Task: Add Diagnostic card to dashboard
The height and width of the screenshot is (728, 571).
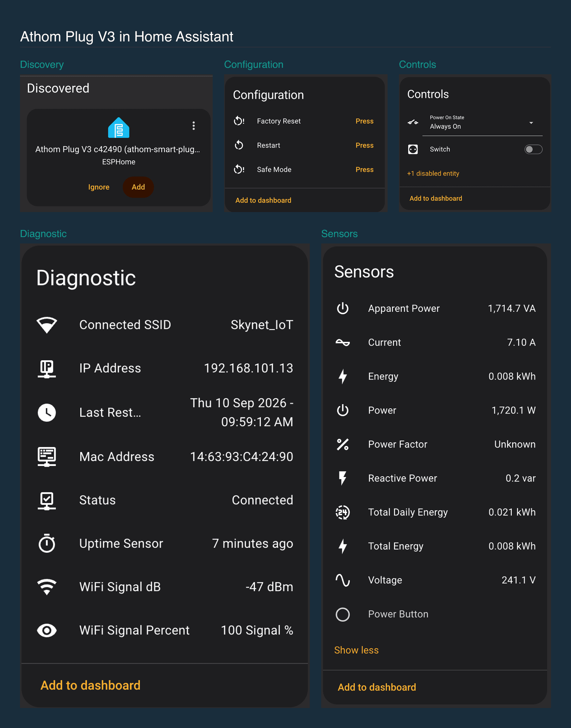Action: 90,685
